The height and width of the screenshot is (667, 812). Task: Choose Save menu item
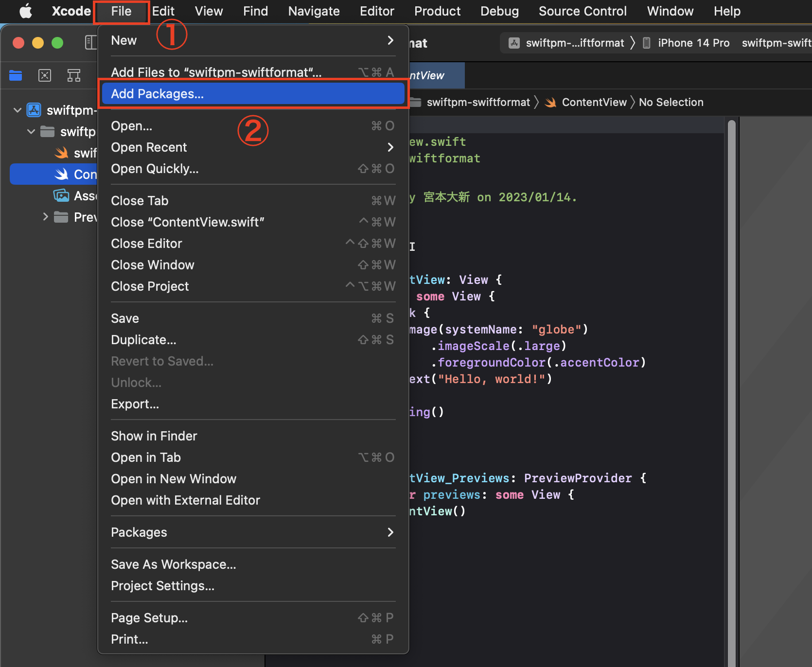point(253,318)
